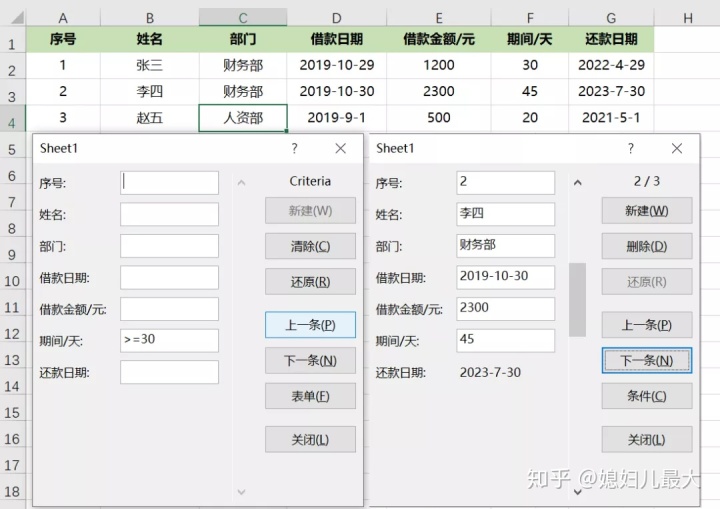
Task: Click the empty 序号 criteria field
Action: pos(169,183)
